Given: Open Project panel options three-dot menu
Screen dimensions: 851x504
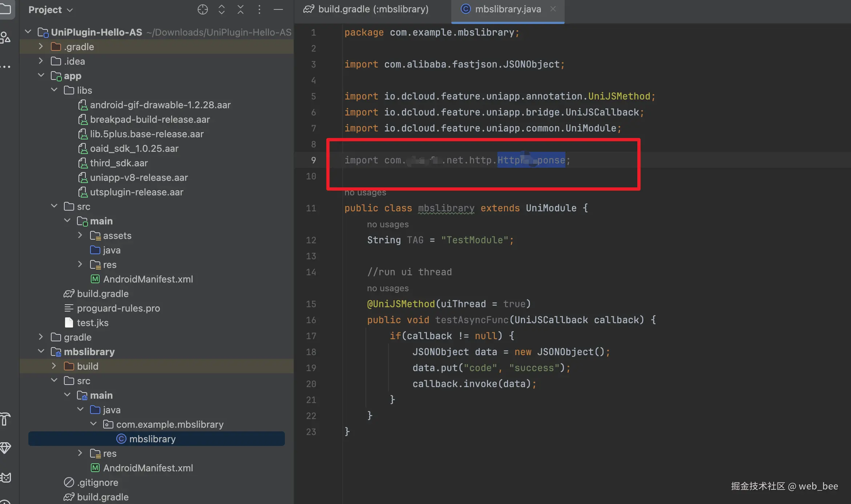Looking at the screenshot, I should point(259,9).
